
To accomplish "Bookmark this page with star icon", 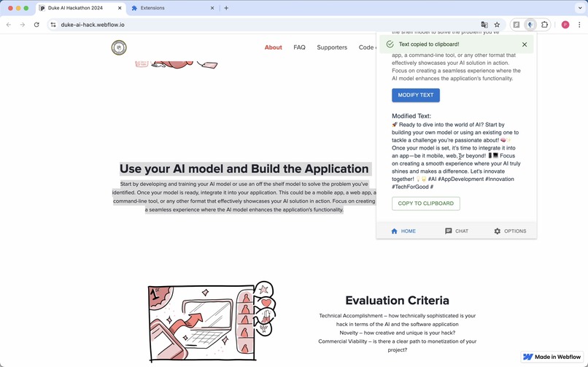I will 497,25.
